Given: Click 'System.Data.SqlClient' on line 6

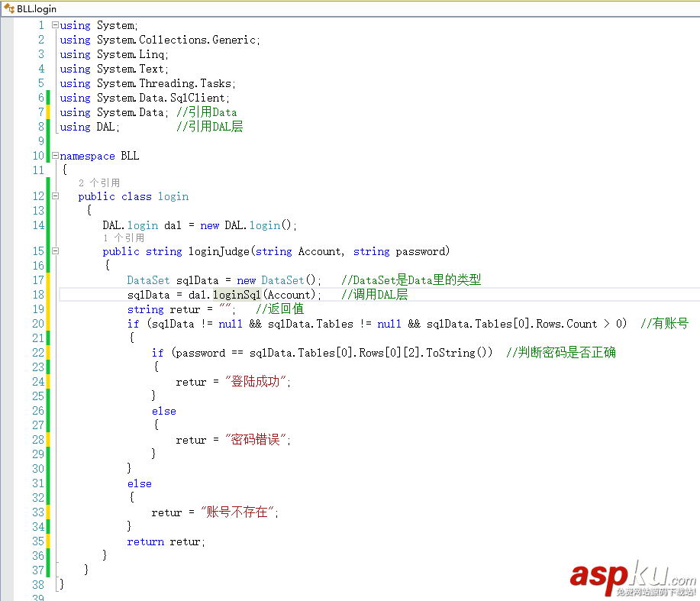Looking at the screenshot, I should [x=161, y=98].
